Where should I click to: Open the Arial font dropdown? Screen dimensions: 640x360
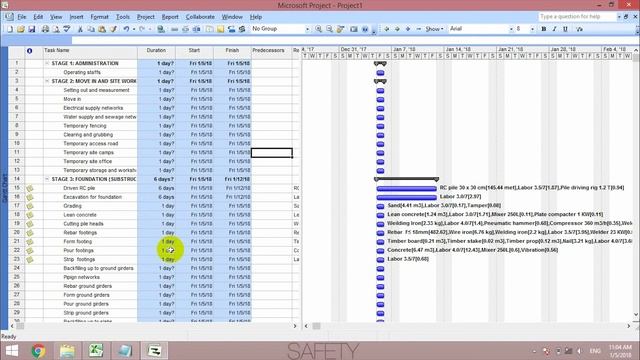[511, 29]
